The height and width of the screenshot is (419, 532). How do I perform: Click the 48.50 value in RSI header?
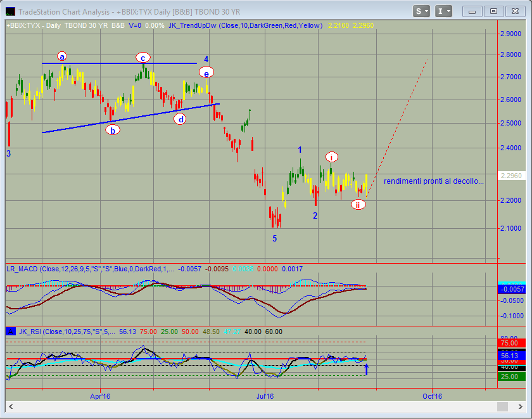(x=211, y=332)
